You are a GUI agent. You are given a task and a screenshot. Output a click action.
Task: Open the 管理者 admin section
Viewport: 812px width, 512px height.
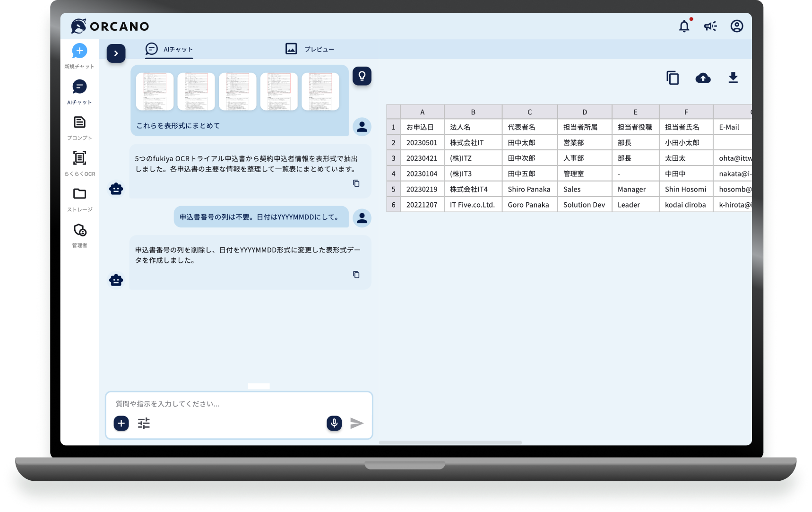click(x=79, y=230)
